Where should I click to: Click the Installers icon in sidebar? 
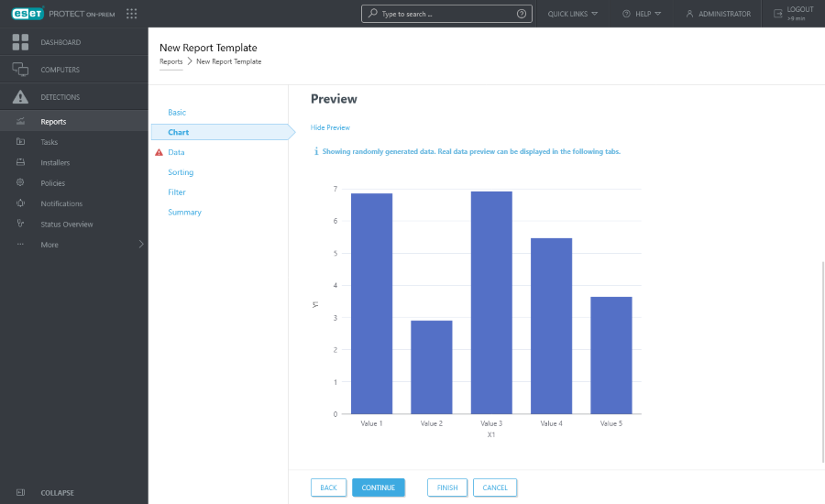[20, 162]
